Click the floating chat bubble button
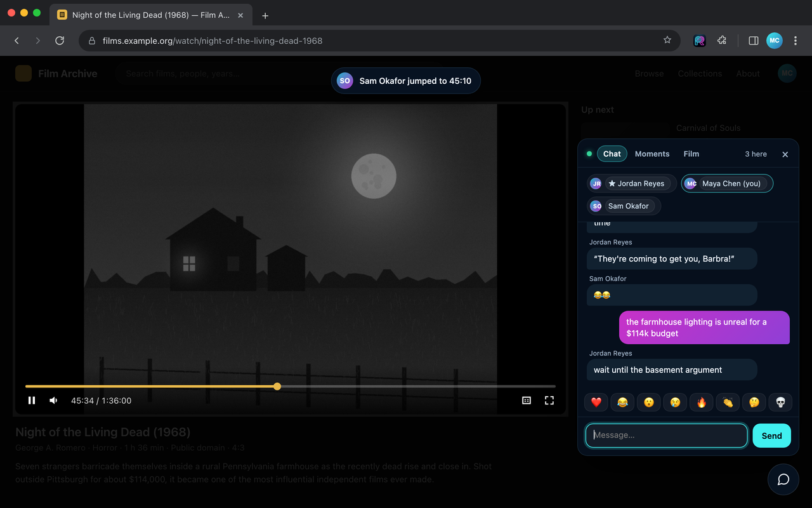Image resolution: width=812 pixels, height=508 pixels. point(783,479)
